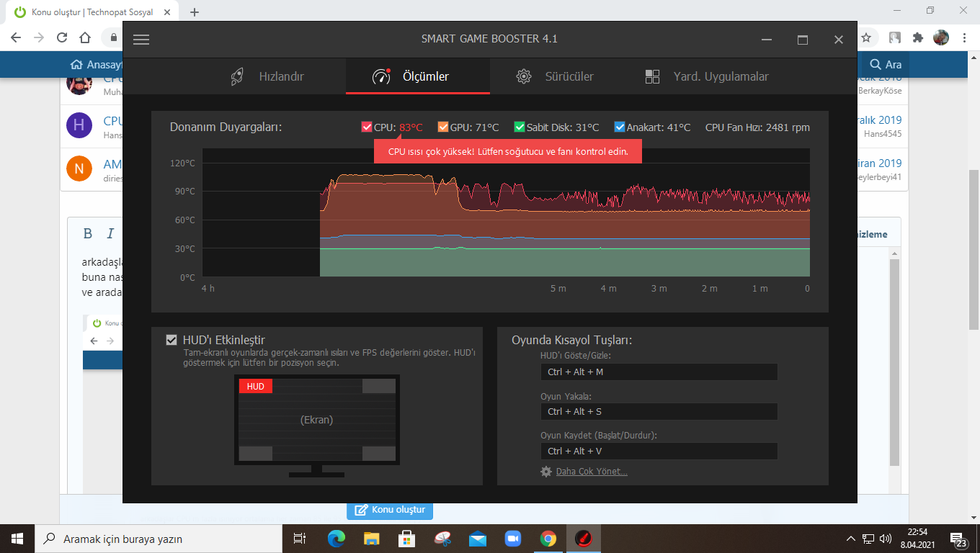Open Zoom from the taskbar
Screen dimensions: 980x553
click(512, 539)
